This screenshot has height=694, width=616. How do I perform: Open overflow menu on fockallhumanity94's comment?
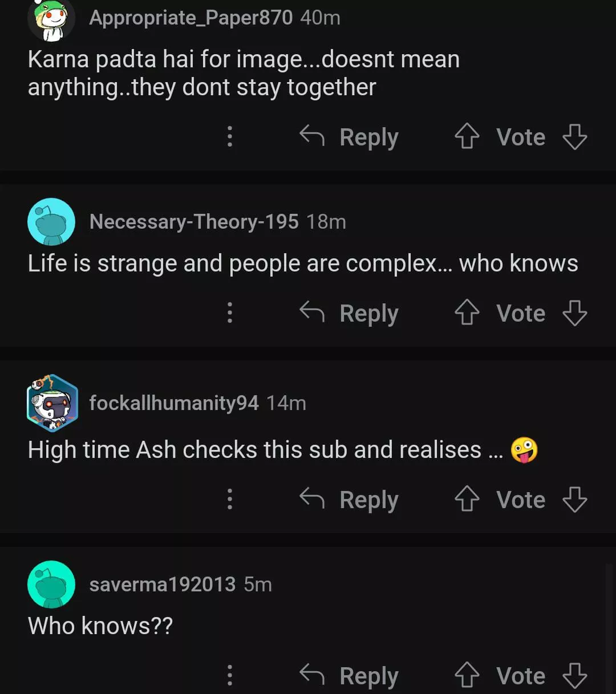tap(230, 500)
